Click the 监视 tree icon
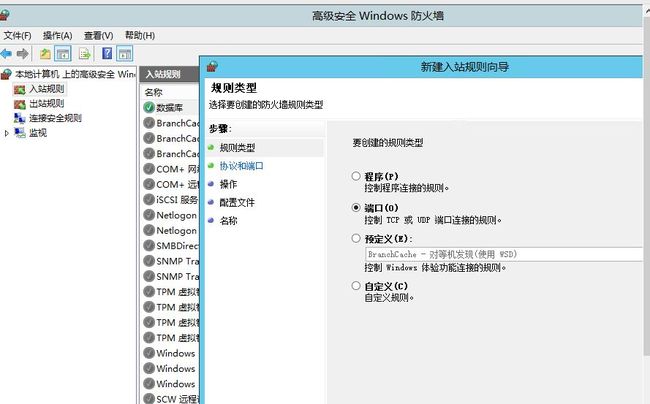This screenshot has width=650, height=404. pos(19,133)
